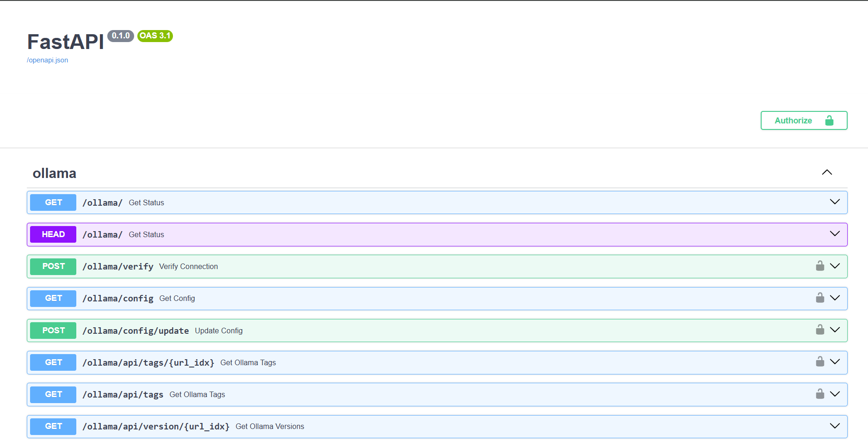Click the /ollama/config/update path text
Screen dimensions: 868x441
(x=135, y=331)
